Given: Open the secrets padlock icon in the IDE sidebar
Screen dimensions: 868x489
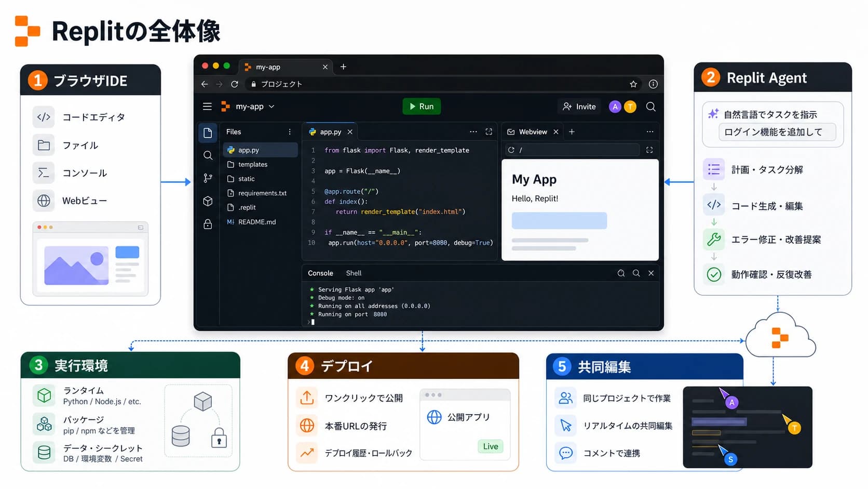Looking at the screenshot, I should click(x=208, y=224).
